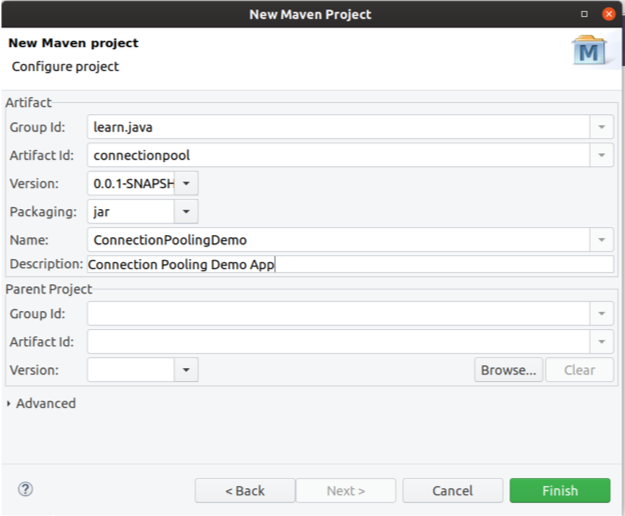Open the Artifact Group Id dropdown arrow
The width and height of the screenshot is (625, 516).
601,127
